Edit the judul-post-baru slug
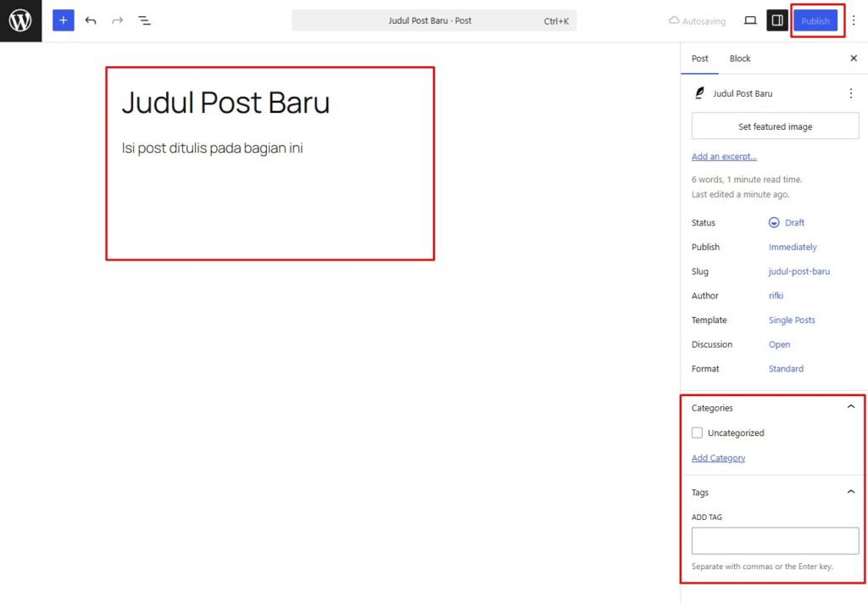The height and width of the screenshot is (603, 868). tap(798, 271)
